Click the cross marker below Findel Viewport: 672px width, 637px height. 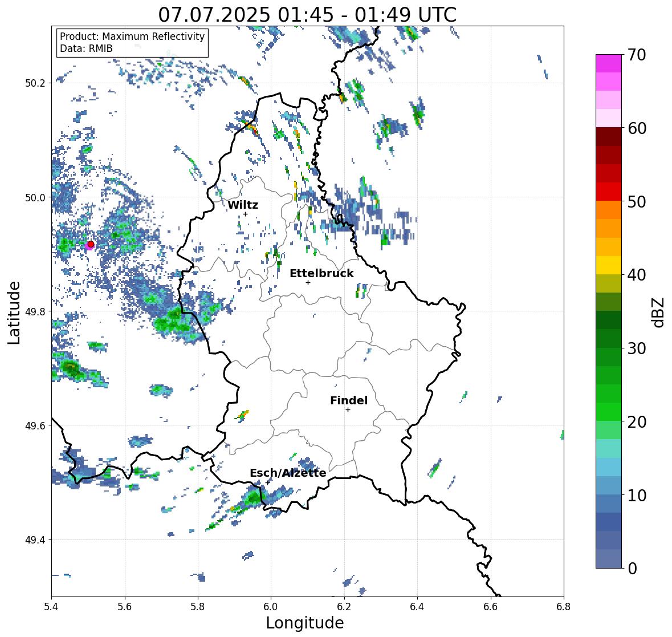point(348,410)
